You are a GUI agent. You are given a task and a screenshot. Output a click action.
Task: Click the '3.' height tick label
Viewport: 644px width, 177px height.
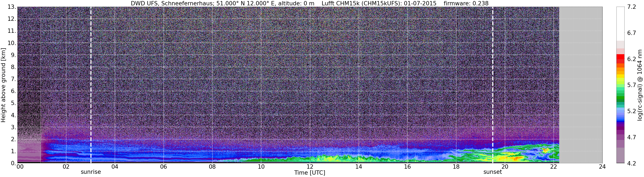[x=13, y=127]
